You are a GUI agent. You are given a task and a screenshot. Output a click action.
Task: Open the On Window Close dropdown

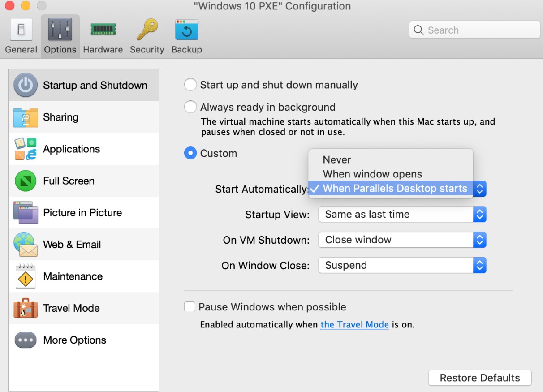point(402,266)
